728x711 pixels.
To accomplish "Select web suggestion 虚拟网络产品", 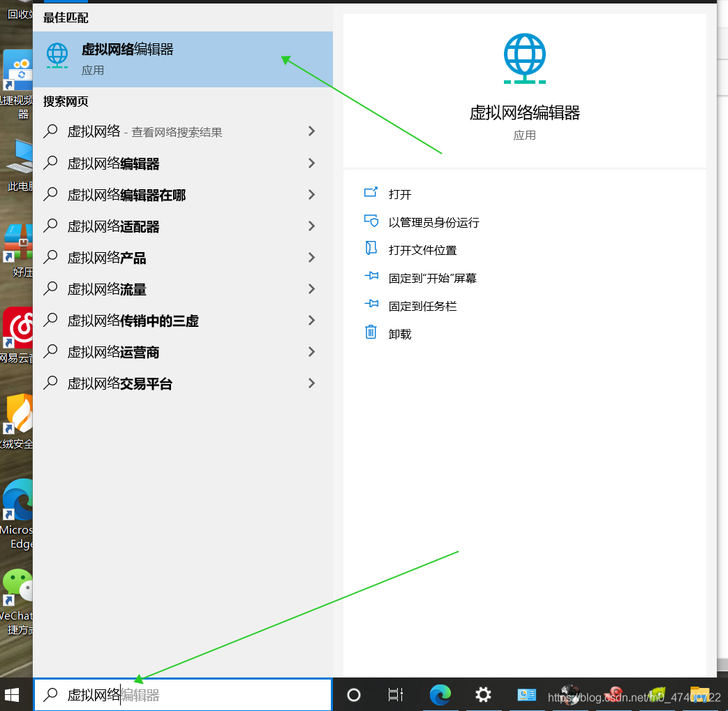I will (182, 258).
